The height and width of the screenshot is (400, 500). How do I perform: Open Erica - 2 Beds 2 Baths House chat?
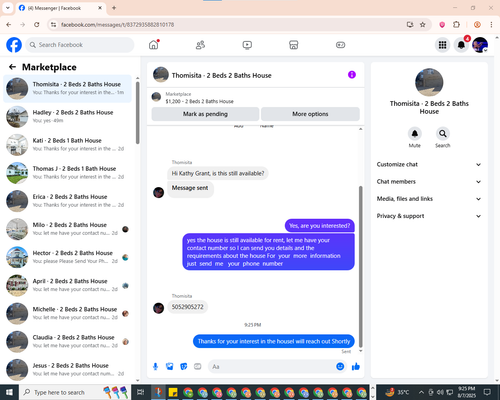(x=67, y=201)
